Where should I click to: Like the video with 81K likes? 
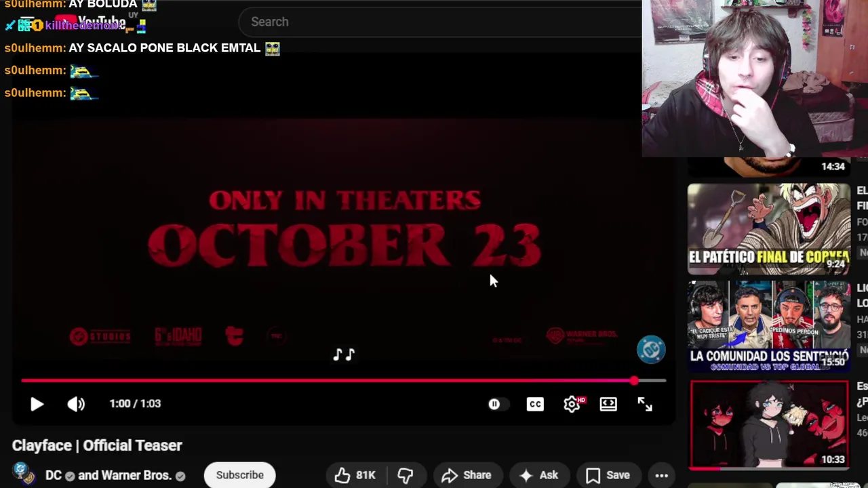355,475
